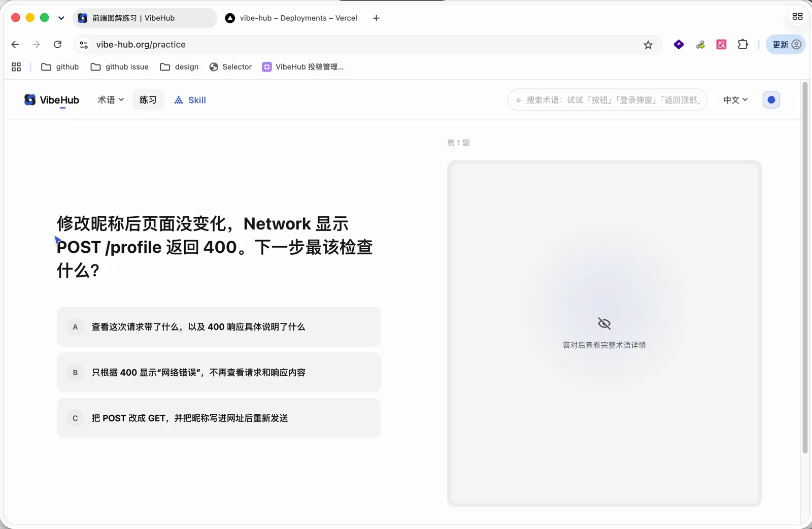The width and height of the screenshot is (812, 529).
Task: Click the browser forward arrow
Action: 36,45
